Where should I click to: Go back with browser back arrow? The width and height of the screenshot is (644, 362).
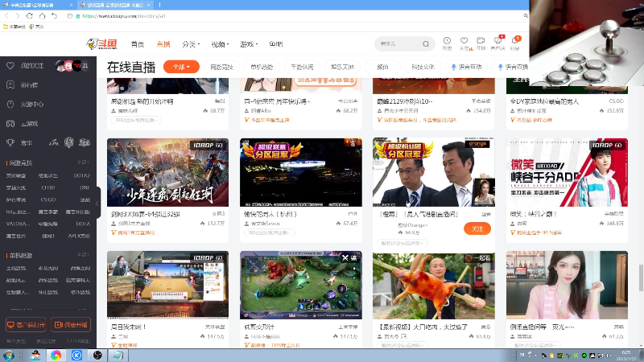pos(6,15)
